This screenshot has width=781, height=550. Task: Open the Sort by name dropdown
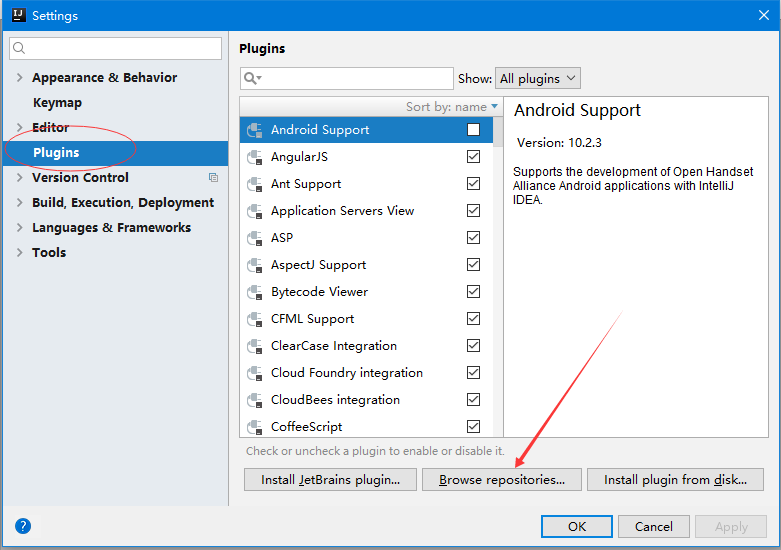[451, 107]
